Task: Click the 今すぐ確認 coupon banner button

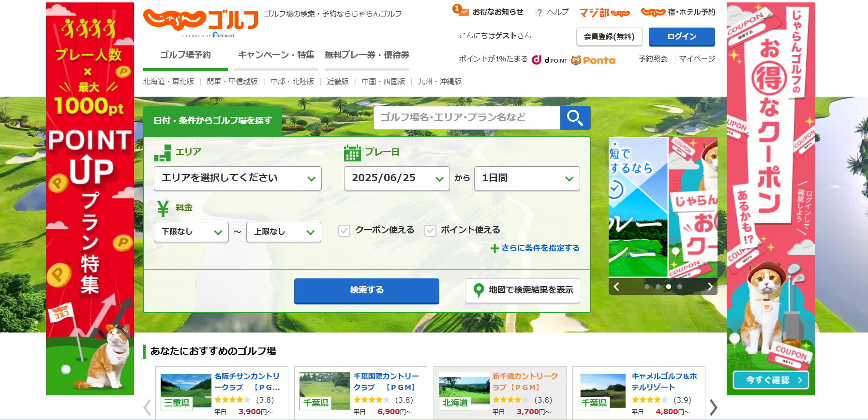Action: (771, 380)
